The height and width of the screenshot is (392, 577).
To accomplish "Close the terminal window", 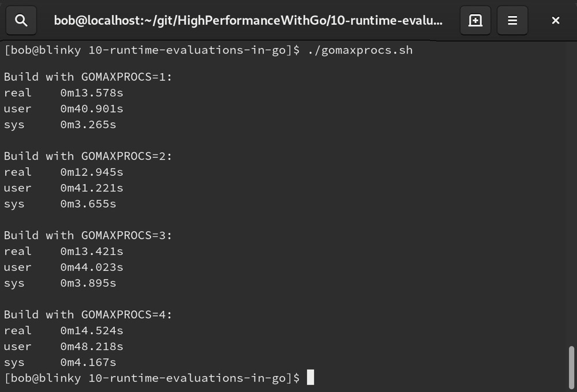I will click(x=555, y=20).
